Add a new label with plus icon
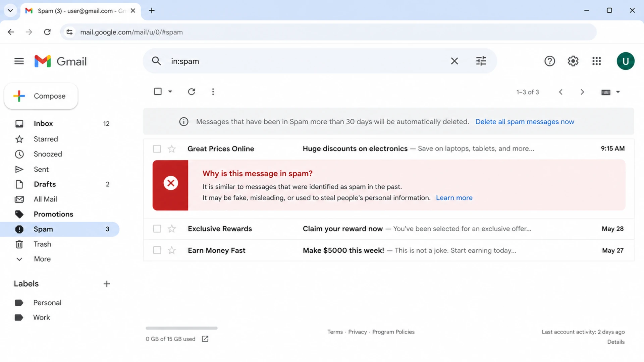 coord(107,284)
